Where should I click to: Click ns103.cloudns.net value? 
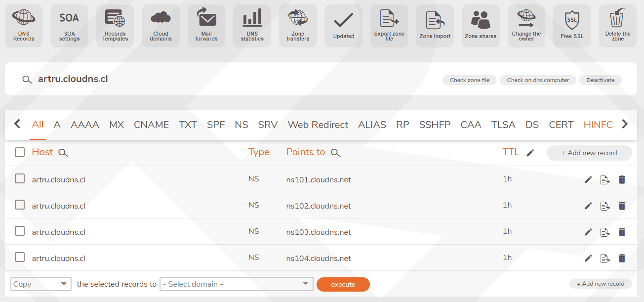[x=319, y=232]
